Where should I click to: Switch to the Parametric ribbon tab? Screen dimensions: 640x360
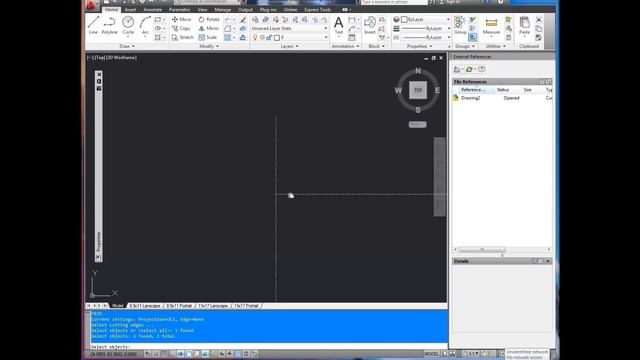[x=180, y=9]
